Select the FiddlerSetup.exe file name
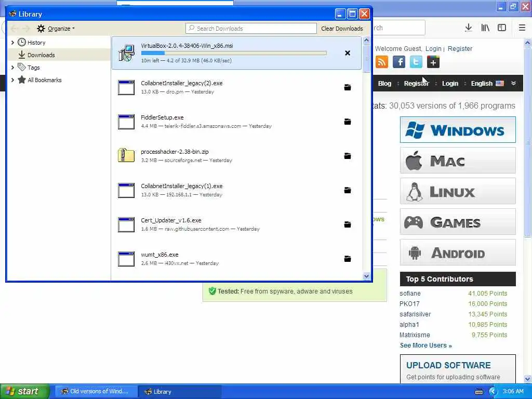532x399 pixels. pos(162,117)
